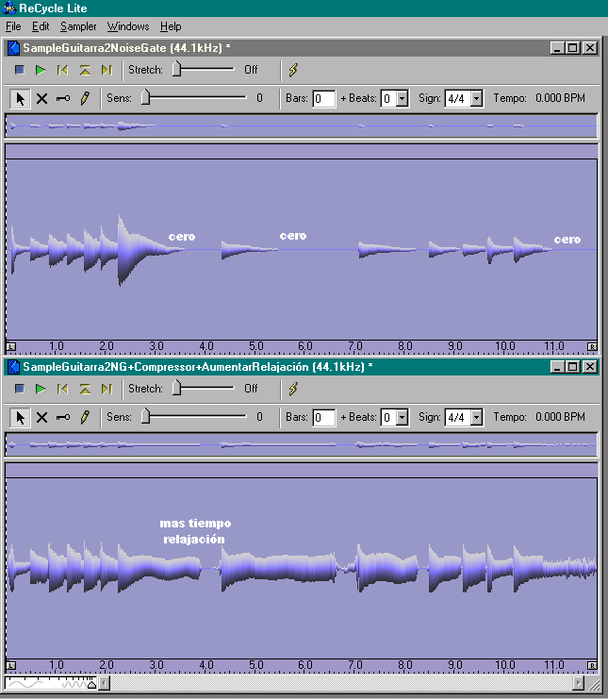Image resolution: width=608 pixels, height=700 pixels.
Task: Click NoiseGate waveform peak near 2.3 seconds
Action: (120, 249)
